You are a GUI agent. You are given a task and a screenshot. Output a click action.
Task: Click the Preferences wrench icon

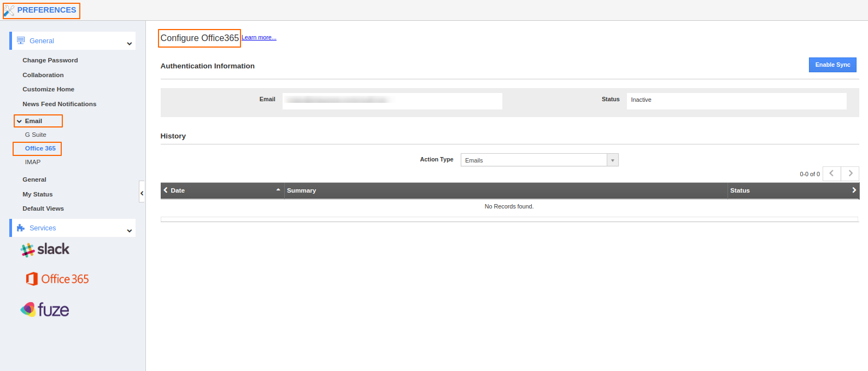(9, 10)
